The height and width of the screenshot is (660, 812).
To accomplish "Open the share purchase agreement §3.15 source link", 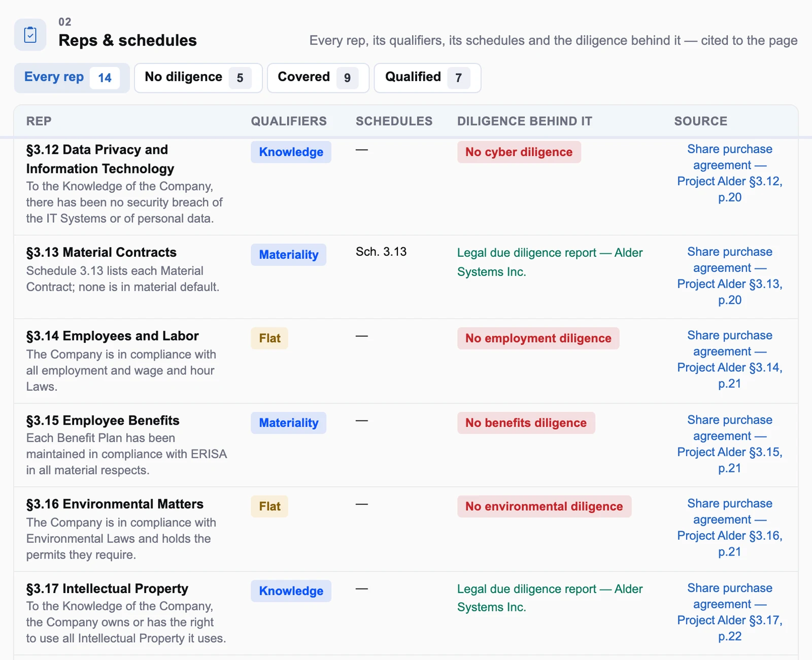I will tap(730, 444).
